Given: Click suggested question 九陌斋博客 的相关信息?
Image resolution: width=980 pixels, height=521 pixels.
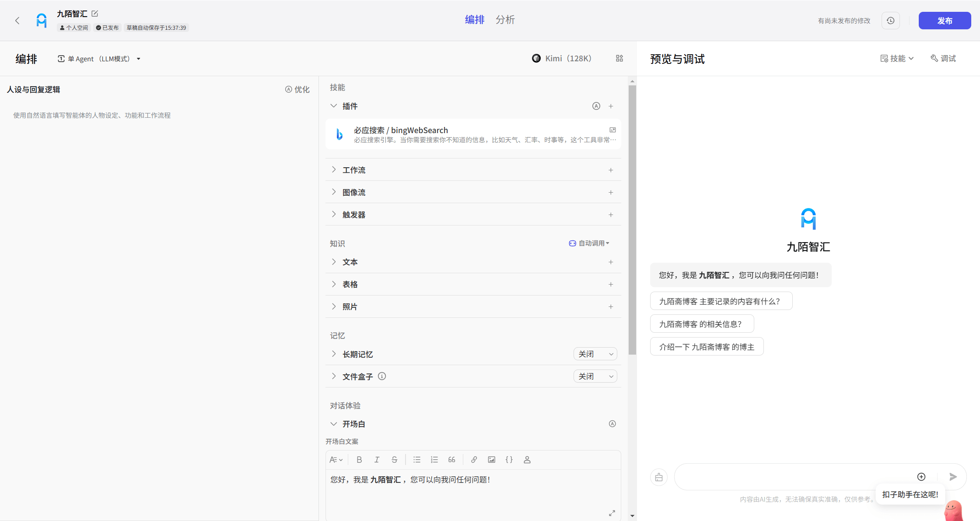Looking at the screenshot, I should tap(701, 324).
